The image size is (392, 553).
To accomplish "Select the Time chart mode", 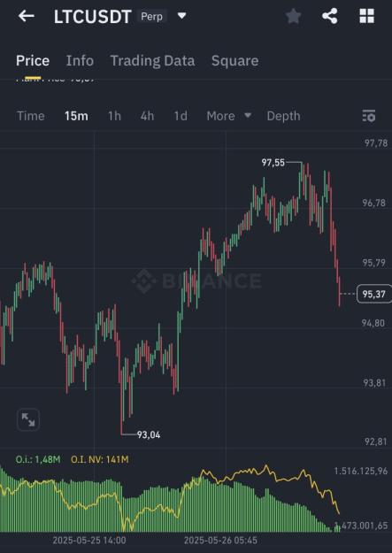I will (31, 116).
